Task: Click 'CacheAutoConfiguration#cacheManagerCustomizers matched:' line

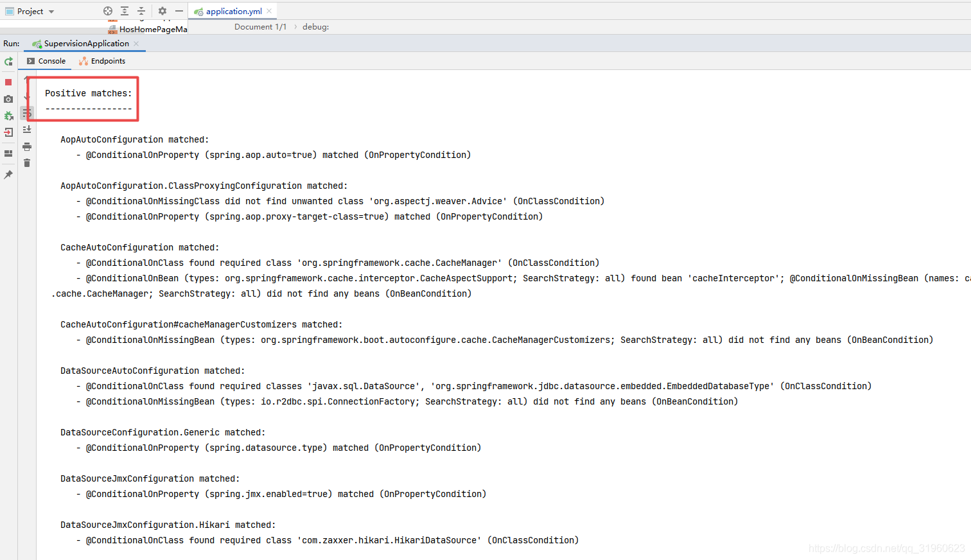Action: click(x=202, y=324)
